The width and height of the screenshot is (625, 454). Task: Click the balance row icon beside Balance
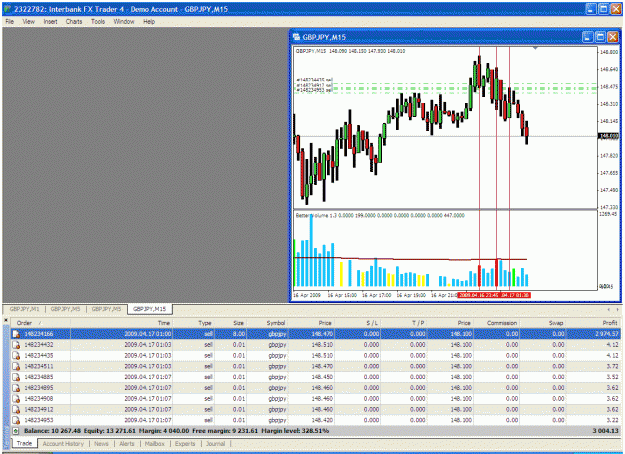click(x=16, y=431)
